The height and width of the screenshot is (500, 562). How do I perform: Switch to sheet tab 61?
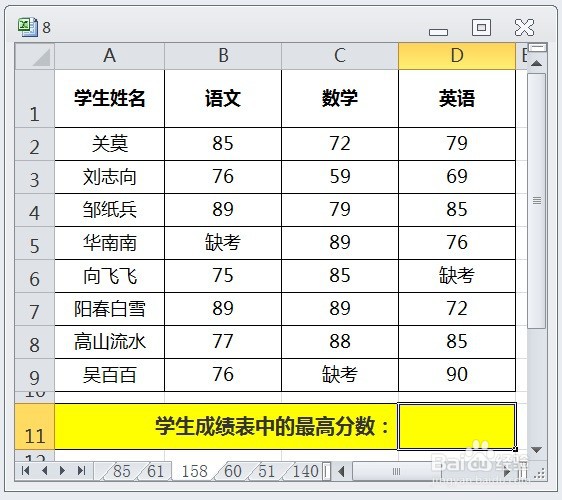156,471
